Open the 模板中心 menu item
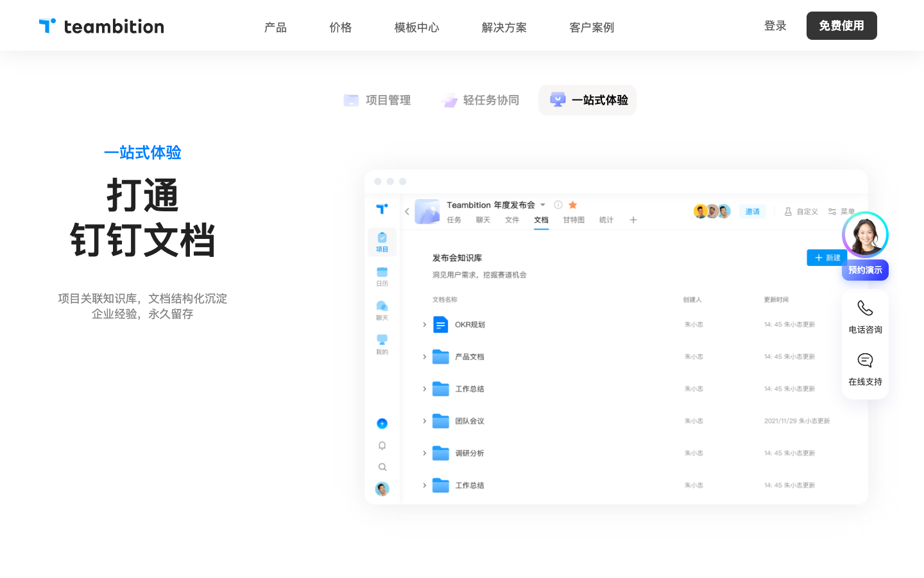This screenshot has height=578, width=924. coord(416,27)
